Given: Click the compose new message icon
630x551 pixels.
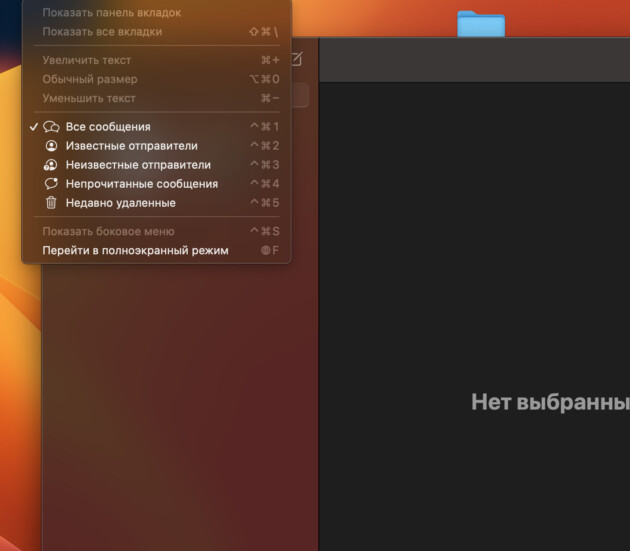Looking at the screenshot, I should click(x=297, y=59).
